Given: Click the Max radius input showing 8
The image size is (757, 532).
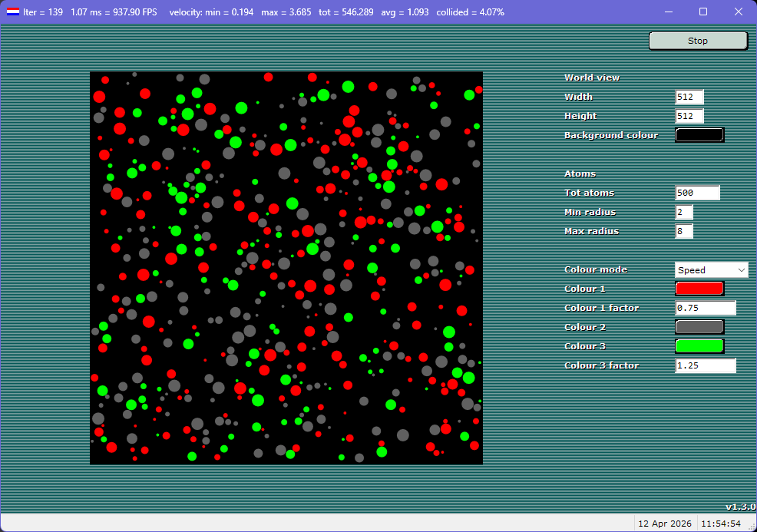Looking at the screenshot, I should coord(683,230).
